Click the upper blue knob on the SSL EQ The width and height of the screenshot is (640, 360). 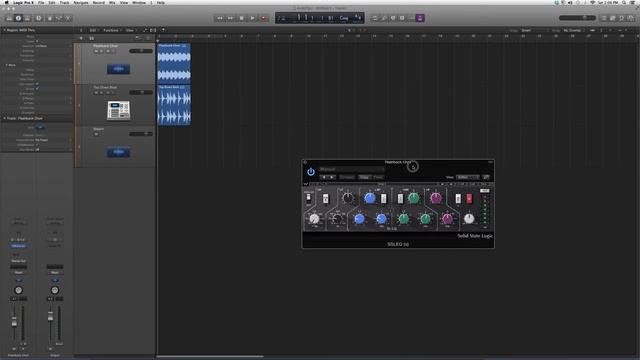coord(369,198)
